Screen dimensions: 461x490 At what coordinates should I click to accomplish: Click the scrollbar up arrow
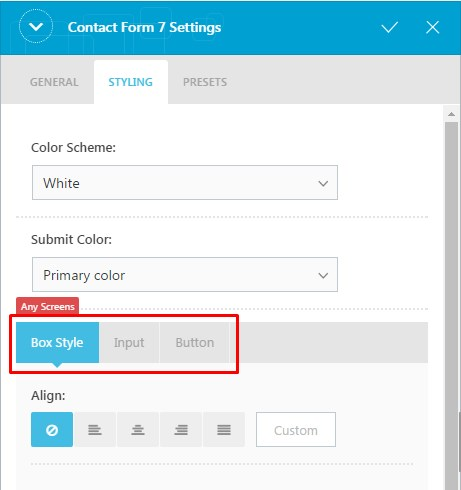coord(451,114)
